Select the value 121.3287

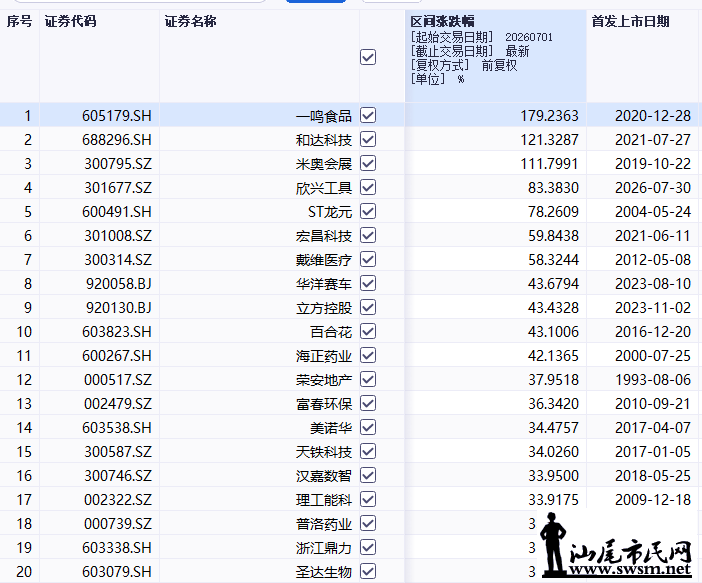pos(549,140)
